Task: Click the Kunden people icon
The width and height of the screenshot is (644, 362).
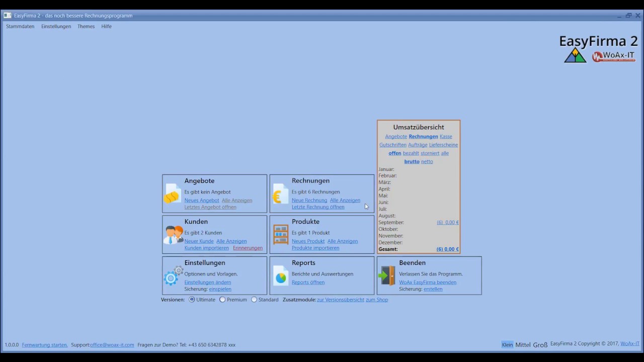Action: click(x=173, y=235)
